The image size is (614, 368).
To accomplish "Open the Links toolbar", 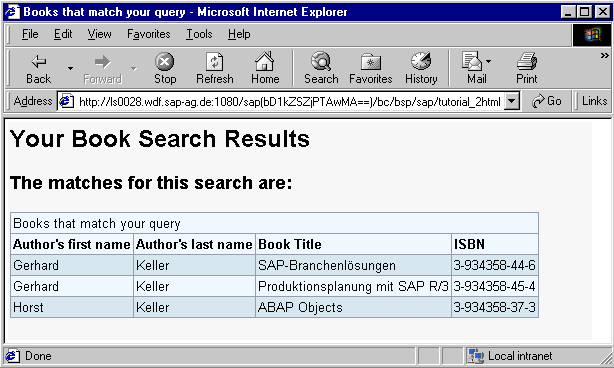I will pyautogui.click(x=594, y=101).
